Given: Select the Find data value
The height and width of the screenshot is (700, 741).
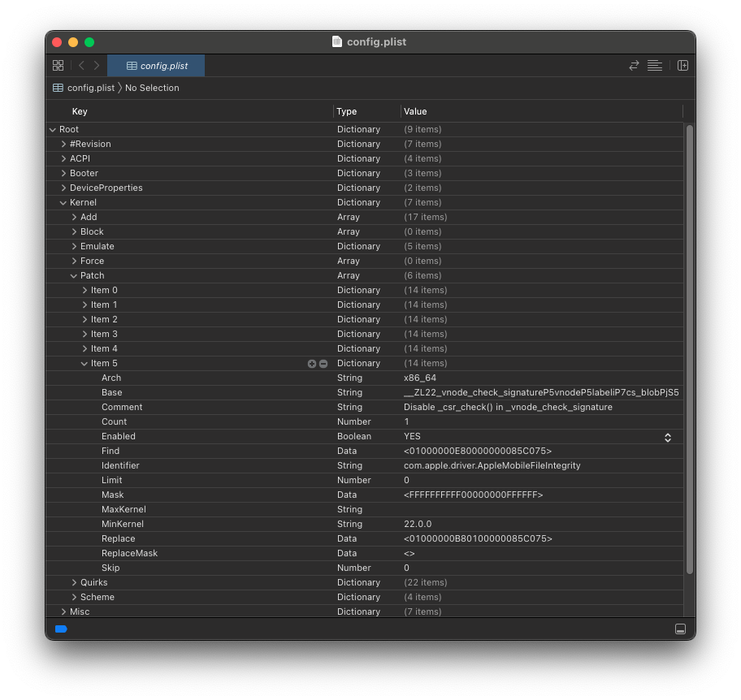Looking at the screenshot, I should [478, 452].
